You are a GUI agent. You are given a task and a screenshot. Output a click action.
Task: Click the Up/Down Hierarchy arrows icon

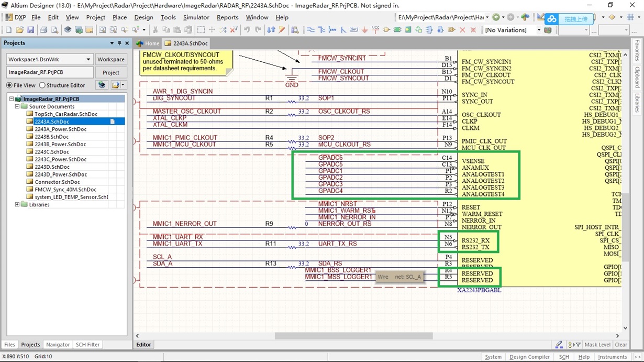tap(271, 30)
